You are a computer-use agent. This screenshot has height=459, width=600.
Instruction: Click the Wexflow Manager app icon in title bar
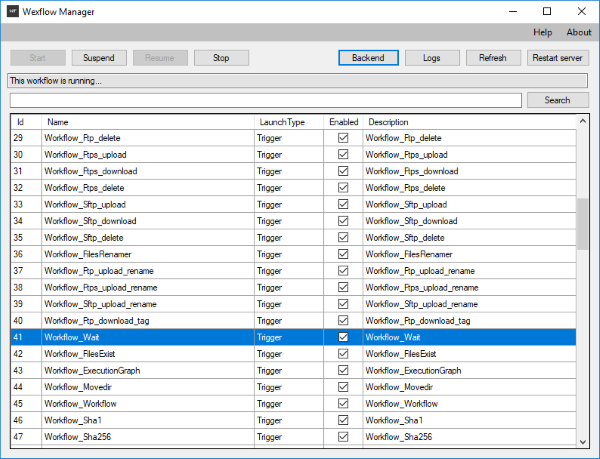13,11
